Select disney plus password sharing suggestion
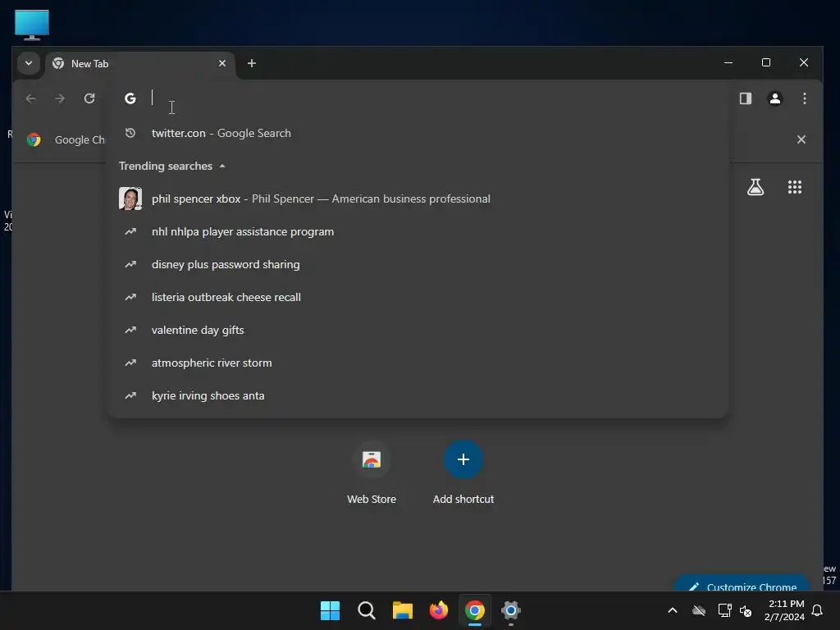The image size is (840, 630). tap(418, 264)
